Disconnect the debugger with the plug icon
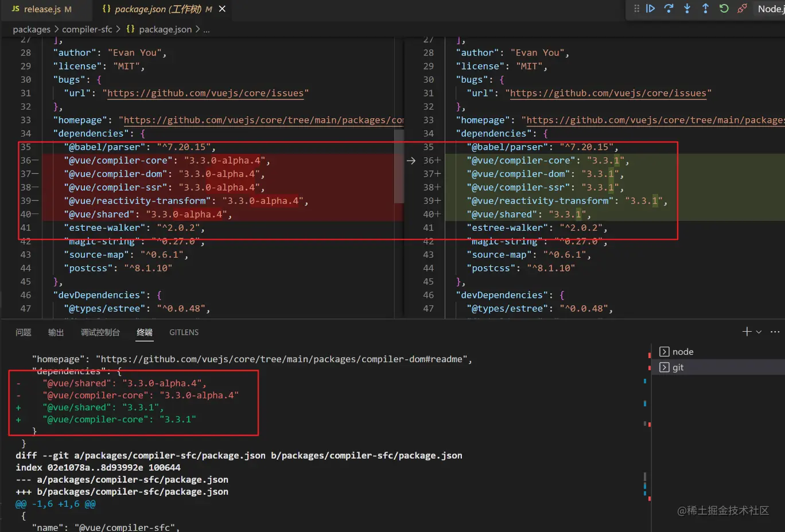The width and height of the screenshot is (785, 532). (x=742, y=9)
